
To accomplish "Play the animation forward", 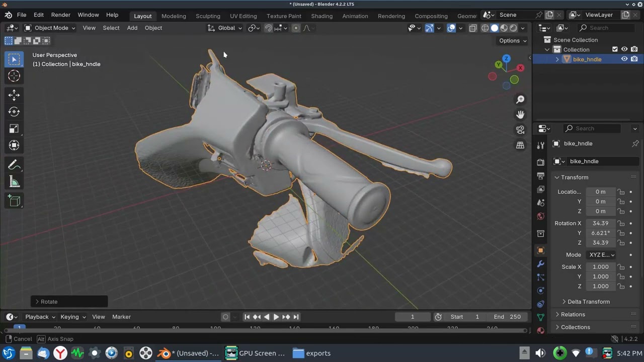I will pos(276,317).
